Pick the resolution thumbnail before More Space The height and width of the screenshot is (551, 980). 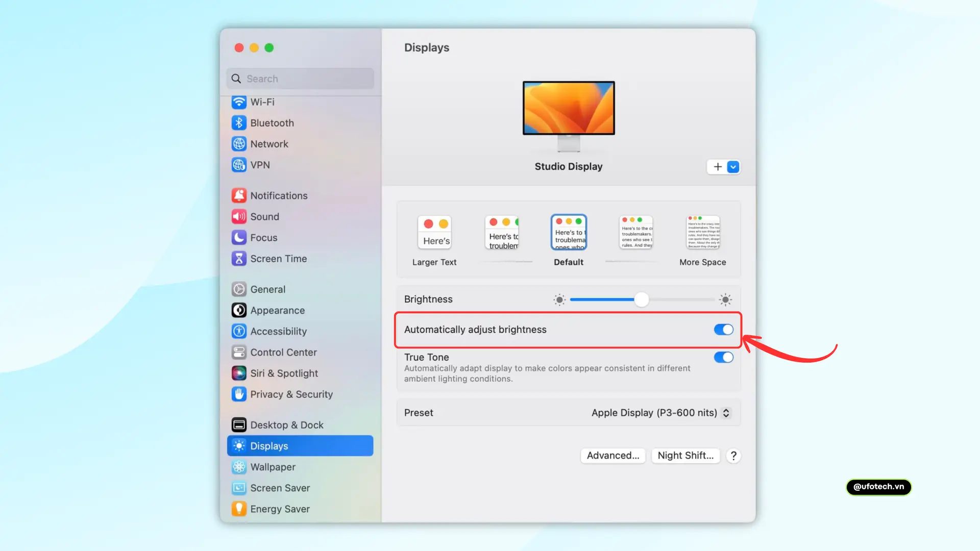636,232
